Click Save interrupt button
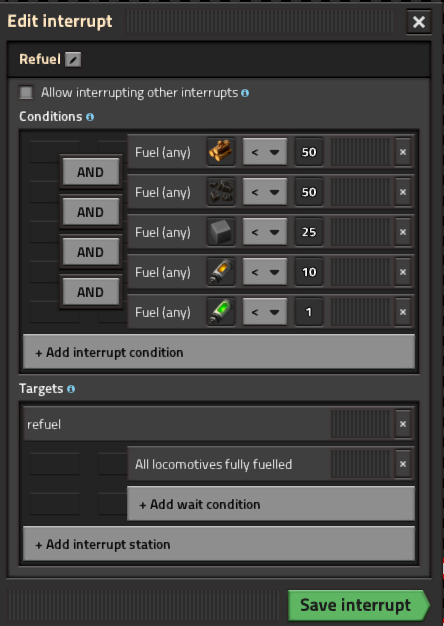Screen dimensions: 444x626 pyautogui.click(x=359, y=605)
